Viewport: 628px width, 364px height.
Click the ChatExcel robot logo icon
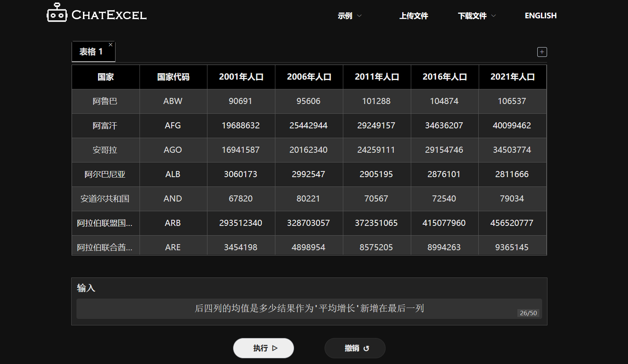pyautogui.click(x=57, y=13)
